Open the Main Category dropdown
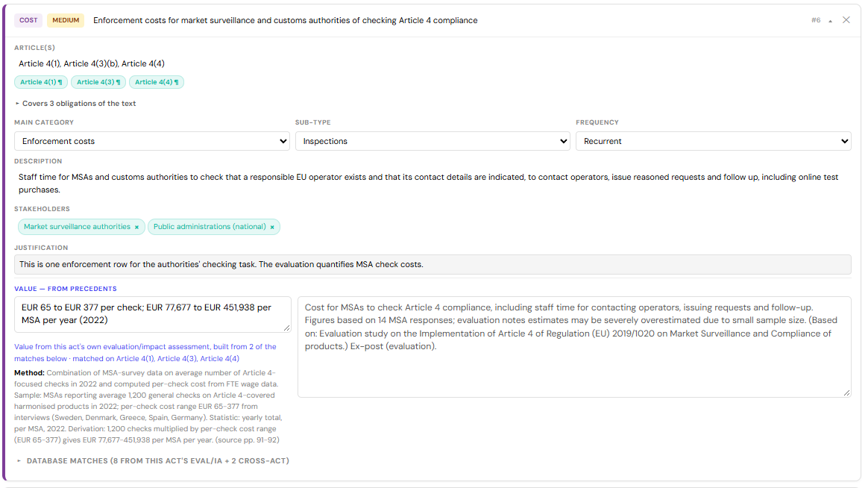The width and height of the screenshot is (868, 488). coord(152,141)
